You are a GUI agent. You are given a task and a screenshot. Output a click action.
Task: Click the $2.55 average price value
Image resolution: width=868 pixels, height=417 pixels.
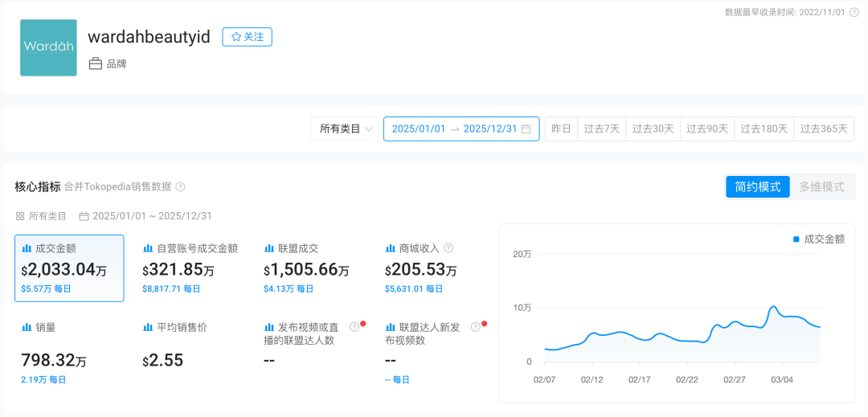point(162,361)
